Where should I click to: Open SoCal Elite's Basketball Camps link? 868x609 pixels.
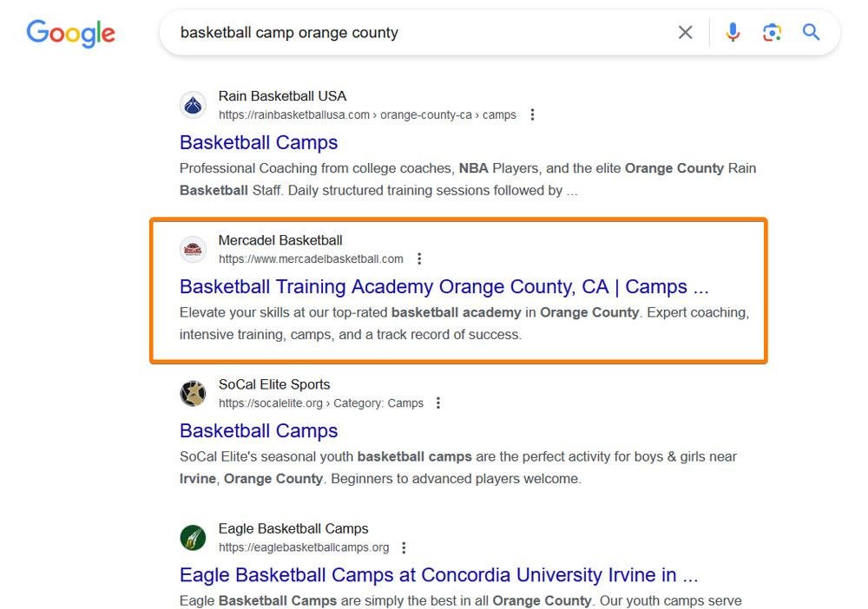[259, 430]
